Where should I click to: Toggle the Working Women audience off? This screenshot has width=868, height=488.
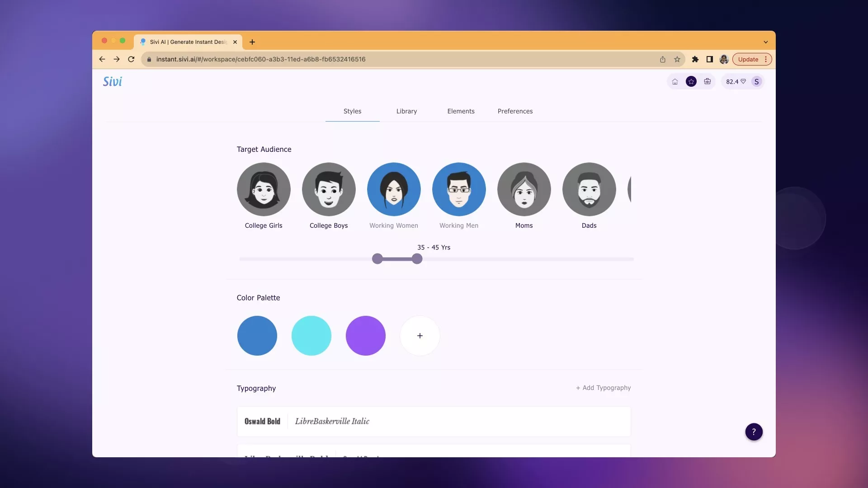coord(393,189)
